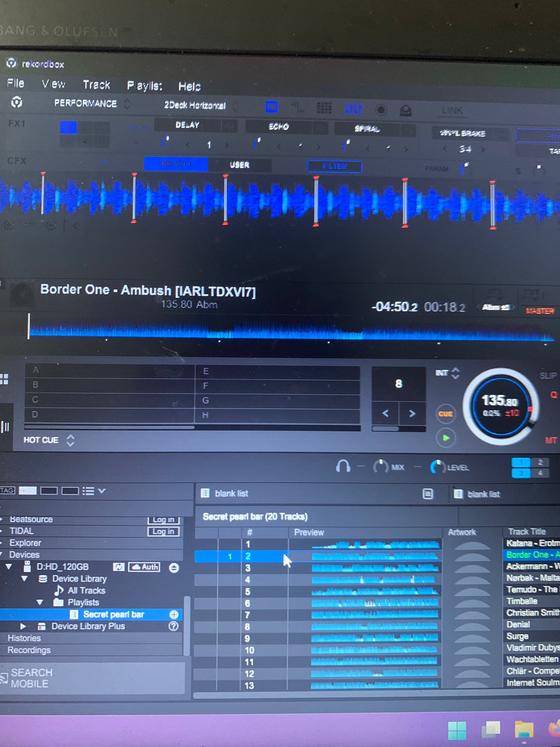Adjust the headphones LEVEL knob
Image resolution: width=560 pixels, height=747 pixels.
[x=438, y=467]
